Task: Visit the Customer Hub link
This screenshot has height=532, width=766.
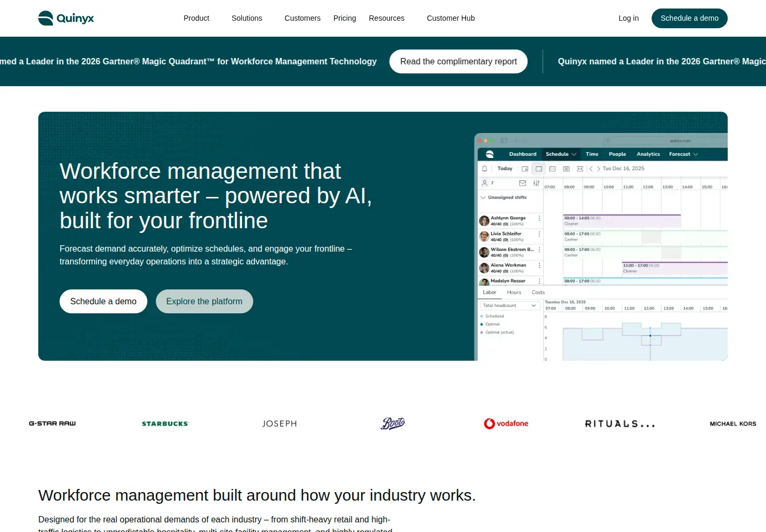Action: [451, 18]
